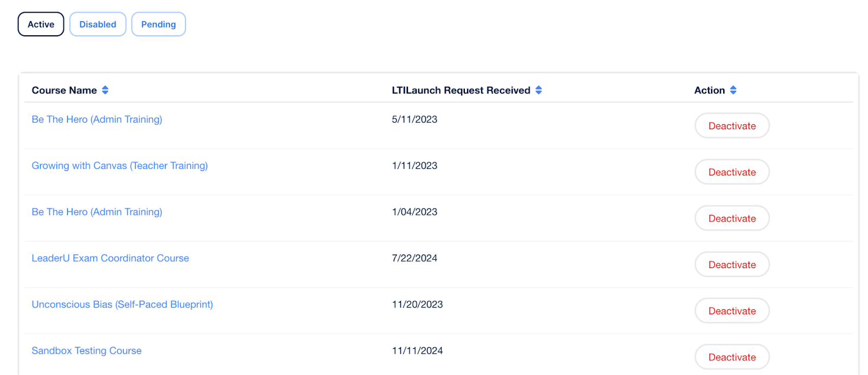
Task: Switch to the Disabled tab
Action: pos(98,24)
